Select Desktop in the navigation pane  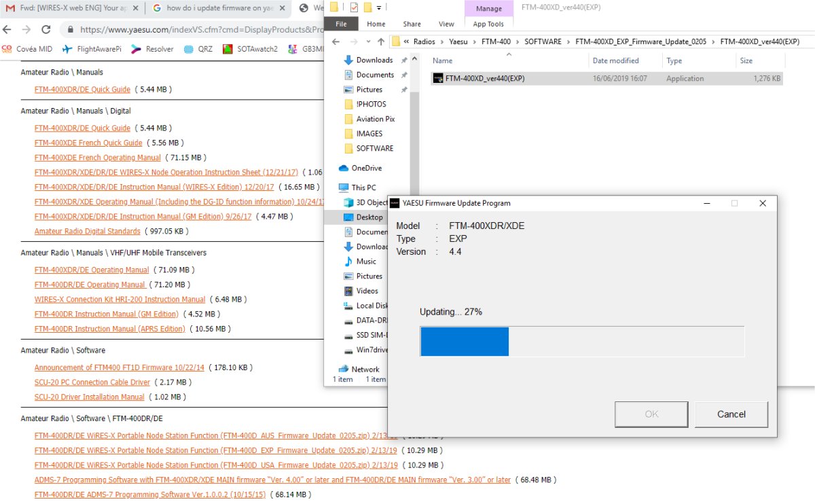[x=363, y=217]
